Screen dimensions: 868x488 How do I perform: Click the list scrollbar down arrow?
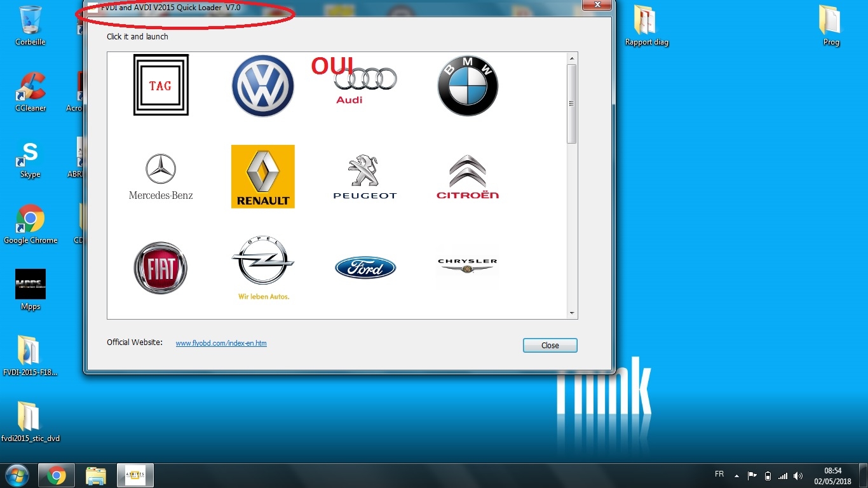pos(572,313)
